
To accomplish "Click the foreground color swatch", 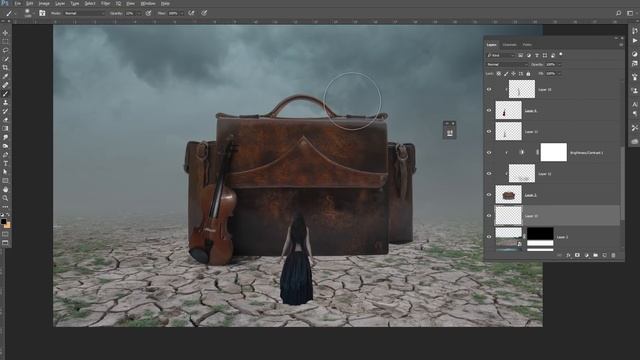I will [x=4, y=222].
